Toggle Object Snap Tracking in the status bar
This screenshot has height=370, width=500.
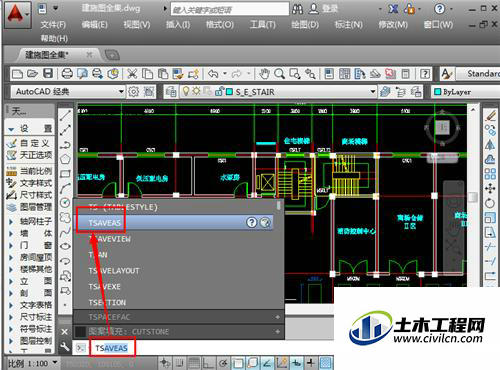pos(267,362)
